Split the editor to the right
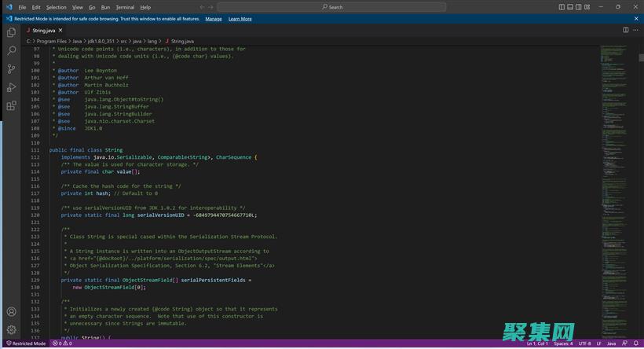 click(x=626, y=30)
